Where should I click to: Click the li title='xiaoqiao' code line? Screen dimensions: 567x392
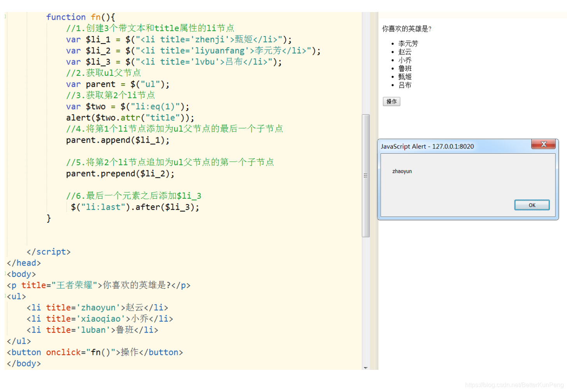[x=100, y=318]
